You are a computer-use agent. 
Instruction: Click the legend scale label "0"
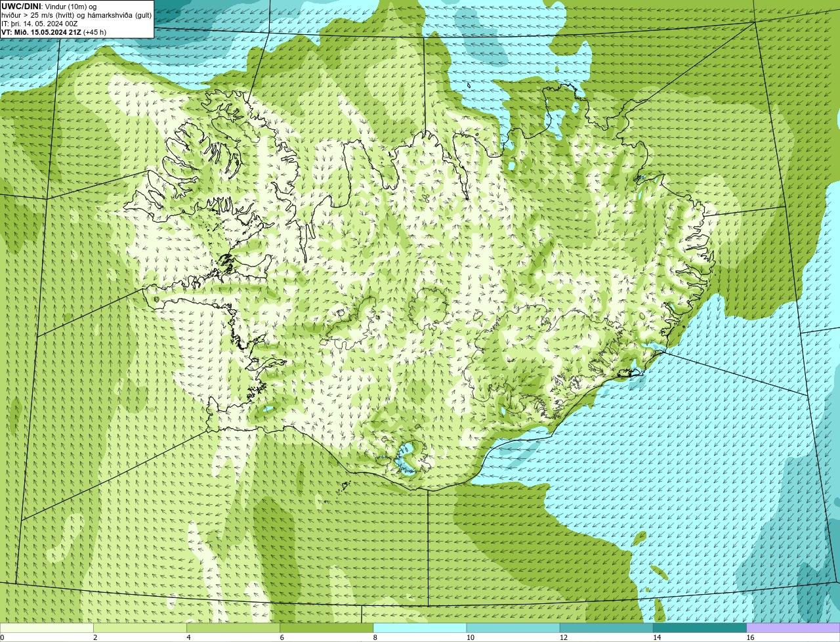pos(3,637)
